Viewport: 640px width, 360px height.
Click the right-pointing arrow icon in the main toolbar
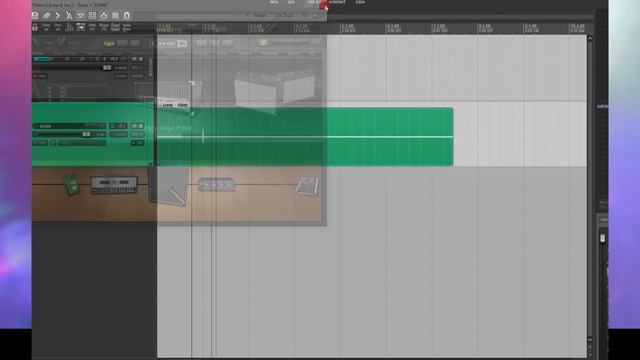(58, 16)
